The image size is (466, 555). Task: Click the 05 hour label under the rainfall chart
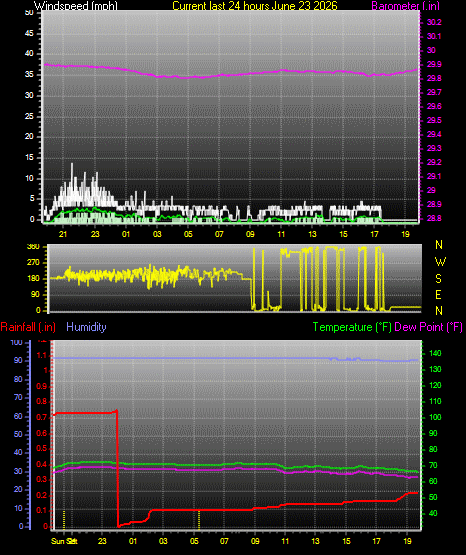194,541
